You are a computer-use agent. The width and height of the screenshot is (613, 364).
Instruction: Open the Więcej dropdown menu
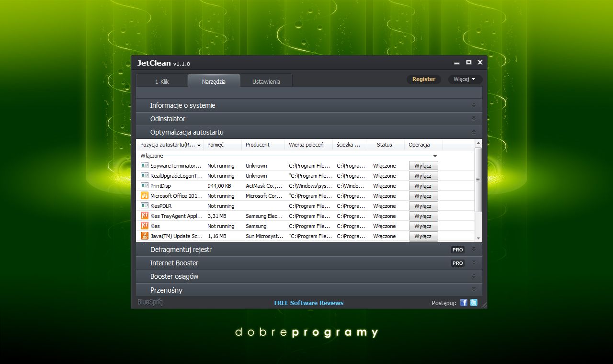[x=465, y=79]
